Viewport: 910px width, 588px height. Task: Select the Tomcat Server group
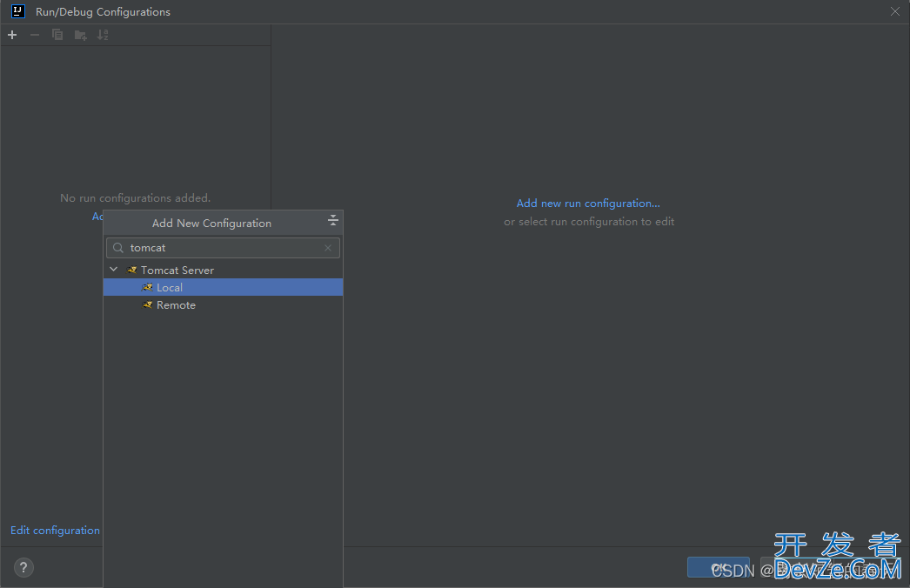pyautogui.click(x=223, y=270)
